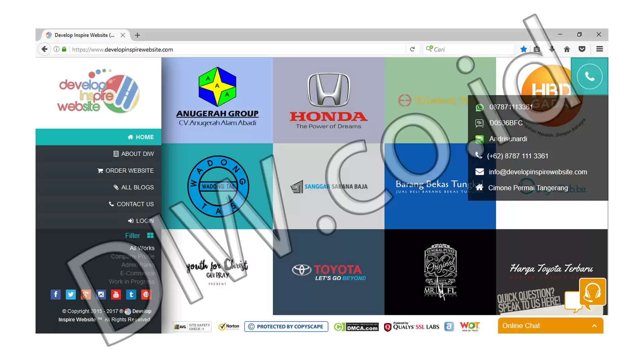Click the LINE contact Andrisunardi
This screenshot has height=362, width=644.
click(x=508, y=139)
